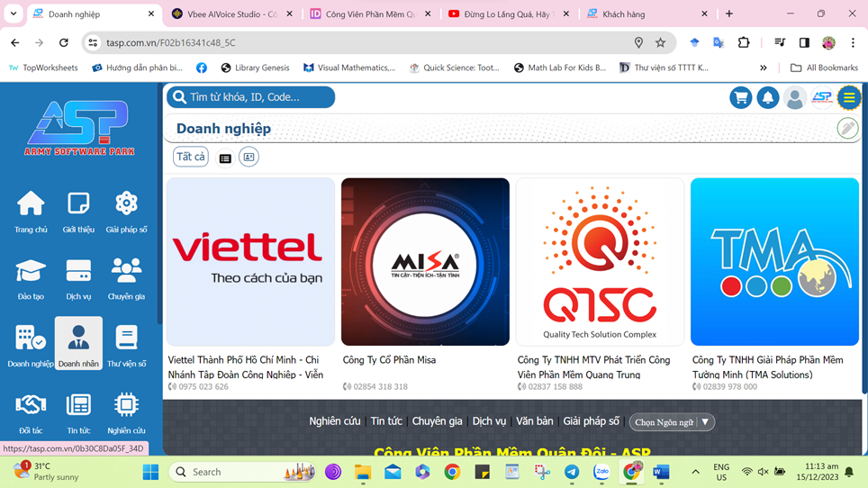The image size is (868, 488).
Task: Open Zalo from the taskbar
Action: [x=601, y=472]
